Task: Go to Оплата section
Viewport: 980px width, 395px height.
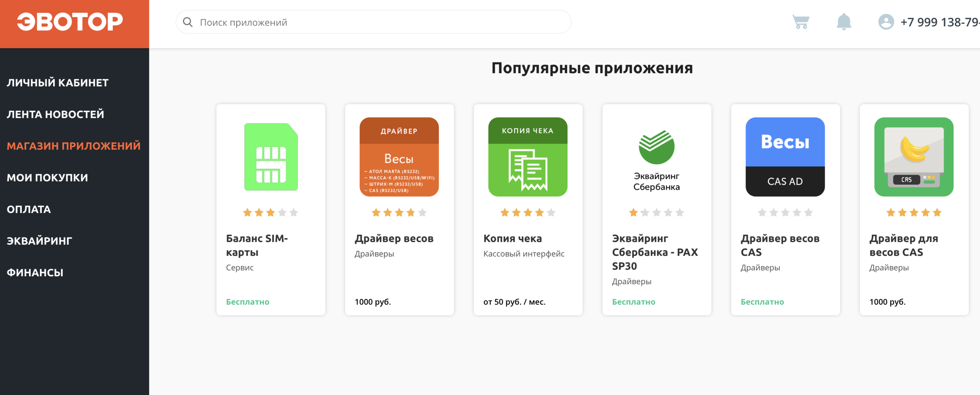Action: 29,209
